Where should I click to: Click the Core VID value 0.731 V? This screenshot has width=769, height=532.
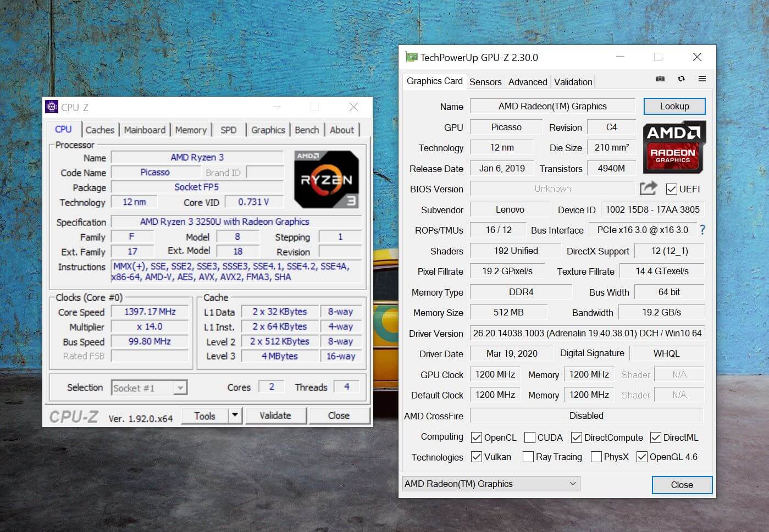(x=253, y=202)
